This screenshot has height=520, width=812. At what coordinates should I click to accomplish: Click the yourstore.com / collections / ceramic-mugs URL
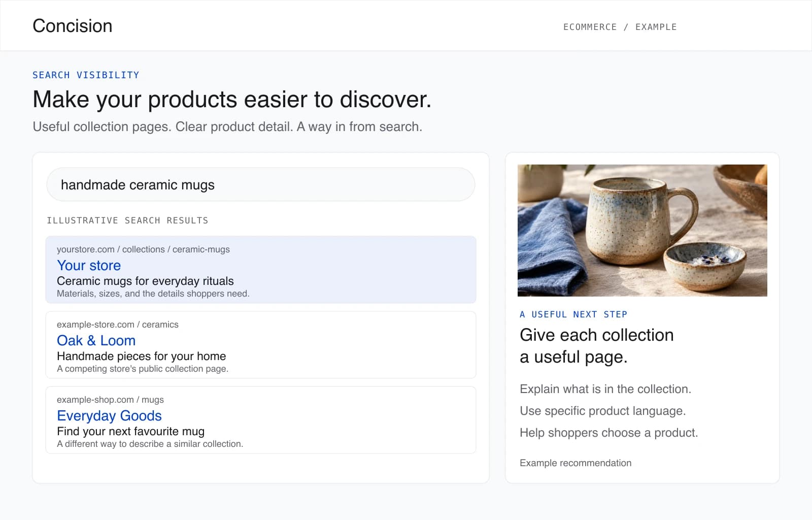(143, 249)
